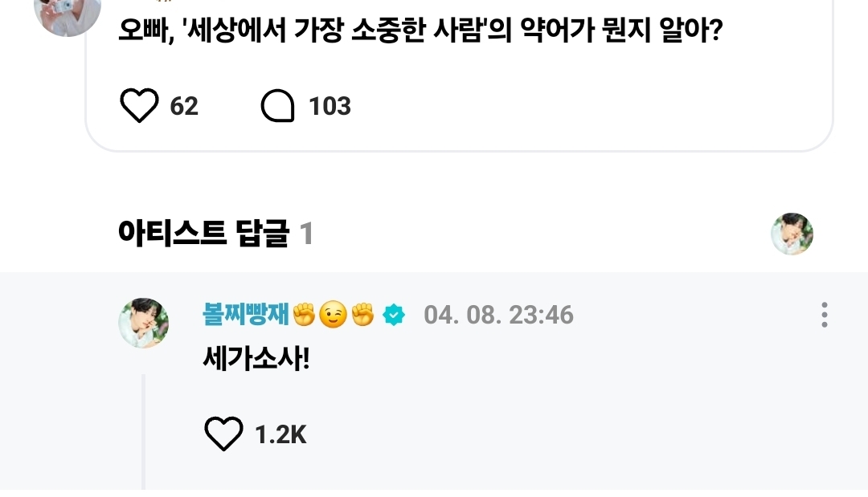This screenshot has height=497, width=868.
Task: Tap the 1.2K likes count on reply
Action: pyautogui.click(x=280, y=434)
